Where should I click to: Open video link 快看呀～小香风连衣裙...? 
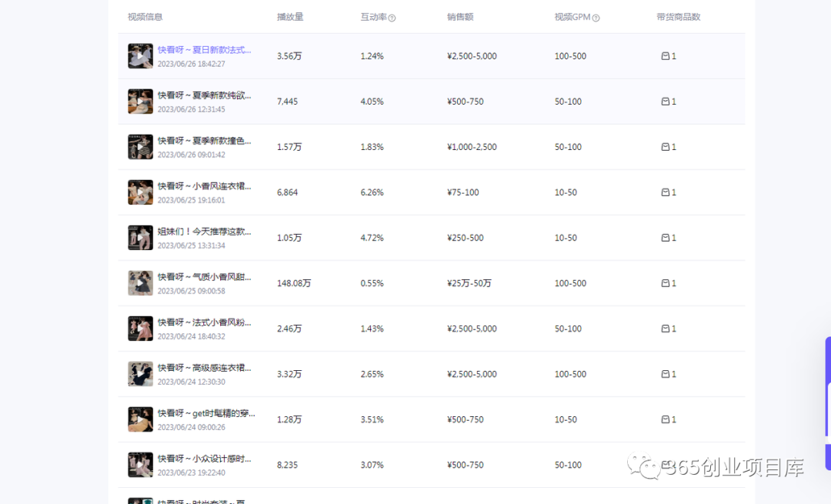pos(204,186)
